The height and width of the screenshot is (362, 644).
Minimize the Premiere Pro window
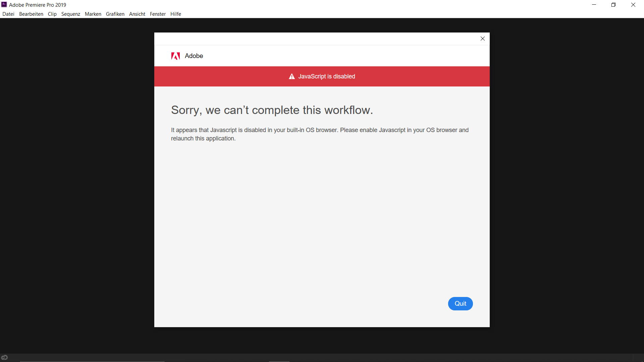click(594, 5)
